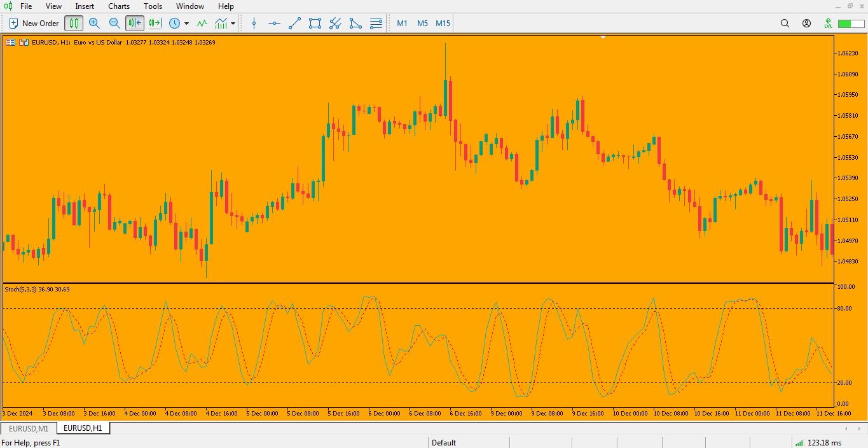This screenshot has width=868, height=448.
Task: Select the Crosshair tool icon
Action: (254, 23)
